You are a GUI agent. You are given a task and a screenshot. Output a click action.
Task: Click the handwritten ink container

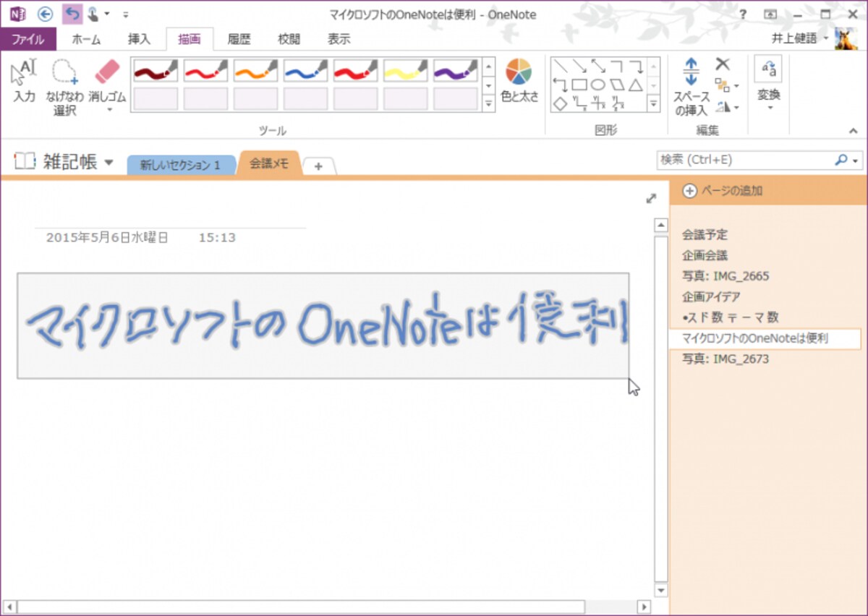(x=323, y=325)
